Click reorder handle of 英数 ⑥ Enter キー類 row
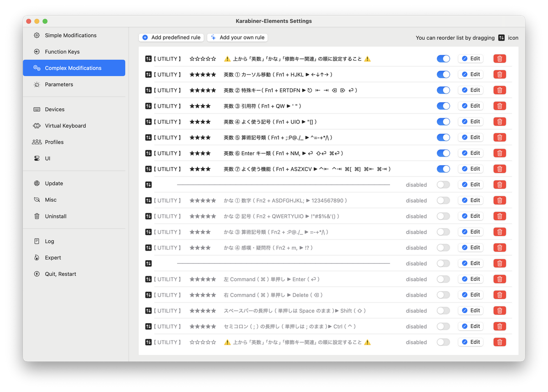This screenshot has width=548, height=392. coord(148,153)
